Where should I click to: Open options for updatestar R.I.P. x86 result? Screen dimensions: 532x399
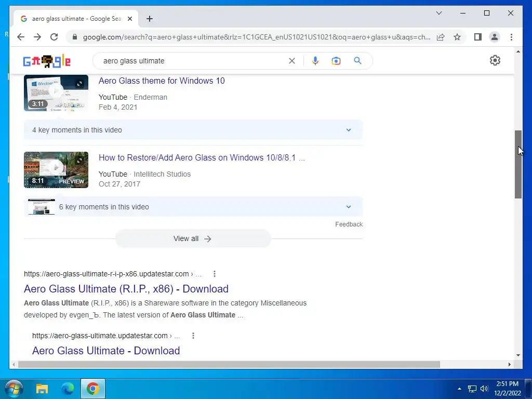click(215, 274)
